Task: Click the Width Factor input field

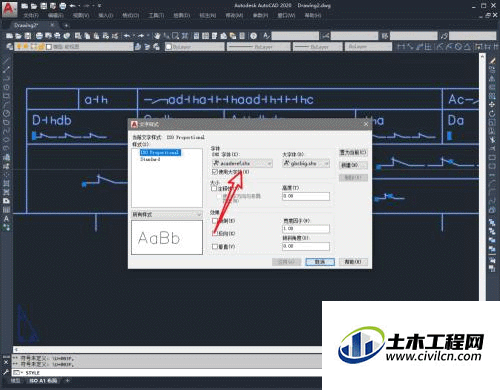Action: 306,229
